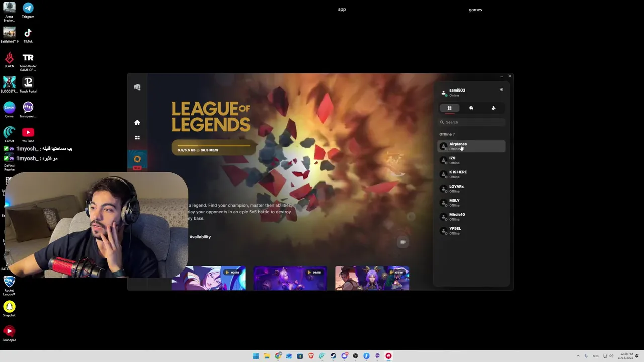644x362 pixels.
Task: Select friend YF9EL
Action: tap(471, 231)
